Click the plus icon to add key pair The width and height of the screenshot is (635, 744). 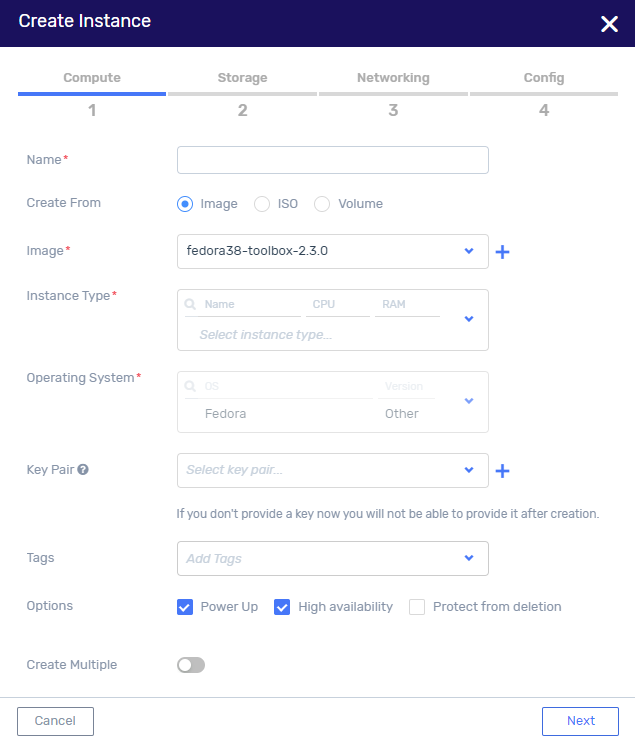pyautogui.click(x=502, y=471)
